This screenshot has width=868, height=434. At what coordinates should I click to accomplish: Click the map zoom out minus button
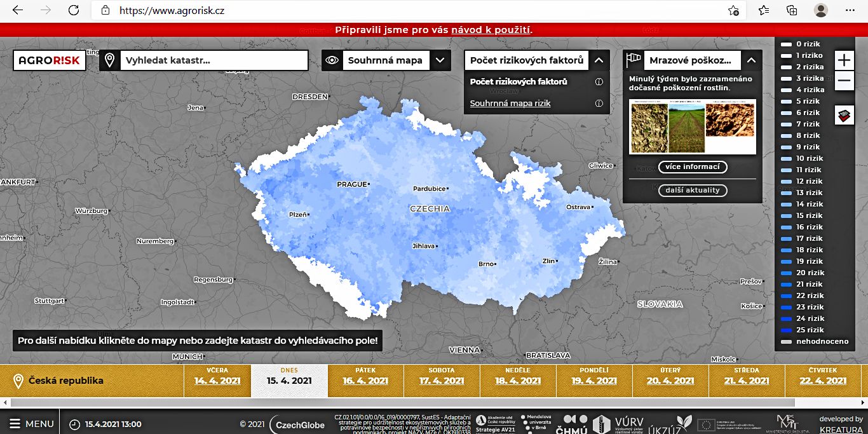[844, 81]
